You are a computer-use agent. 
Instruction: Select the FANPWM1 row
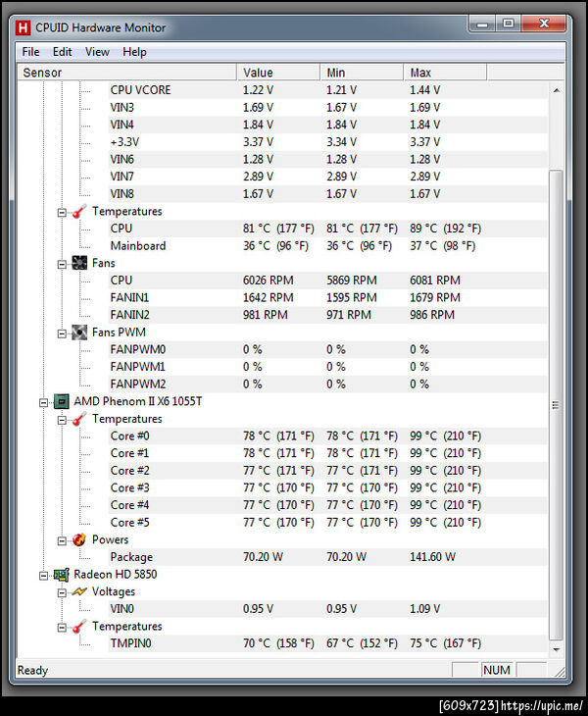pyautogui.click(x=327, y=367)
